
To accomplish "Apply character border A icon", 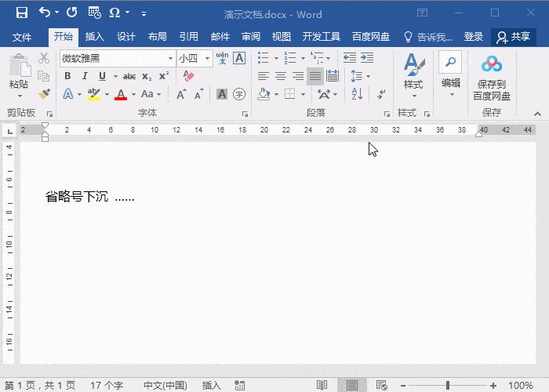I will point(239,58).
